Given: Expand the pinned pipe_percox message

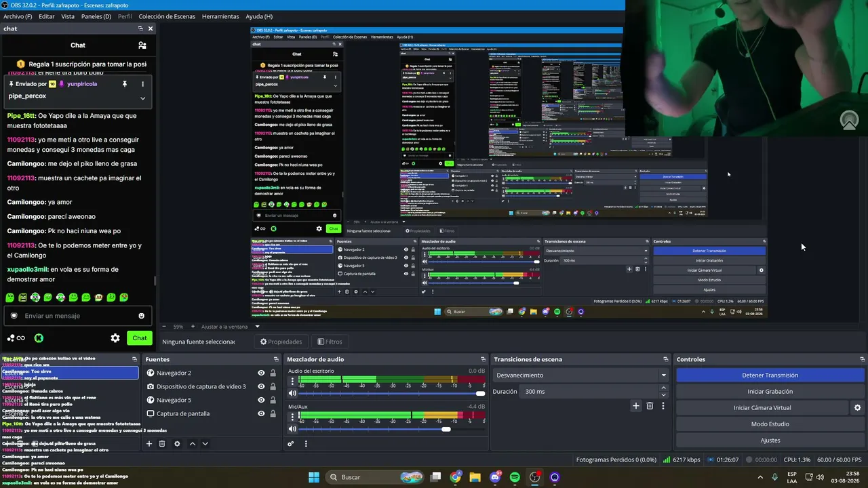Looking at the screenshot, I should tap(142, 98).
